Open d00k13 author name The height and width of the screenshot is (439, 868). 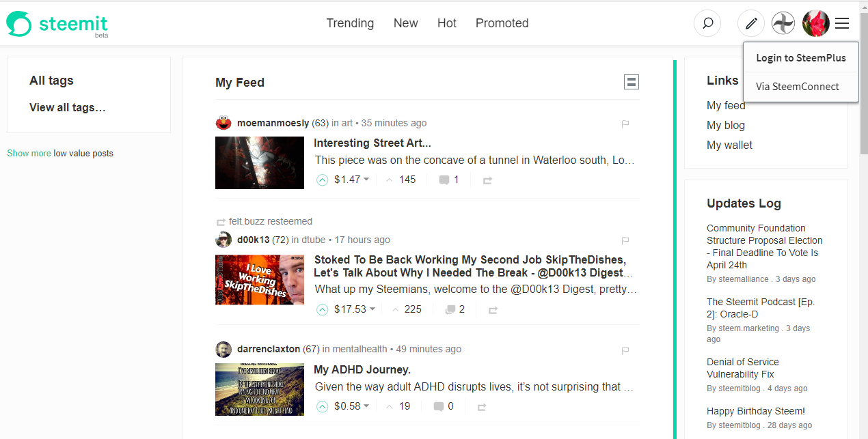(253, 240)
